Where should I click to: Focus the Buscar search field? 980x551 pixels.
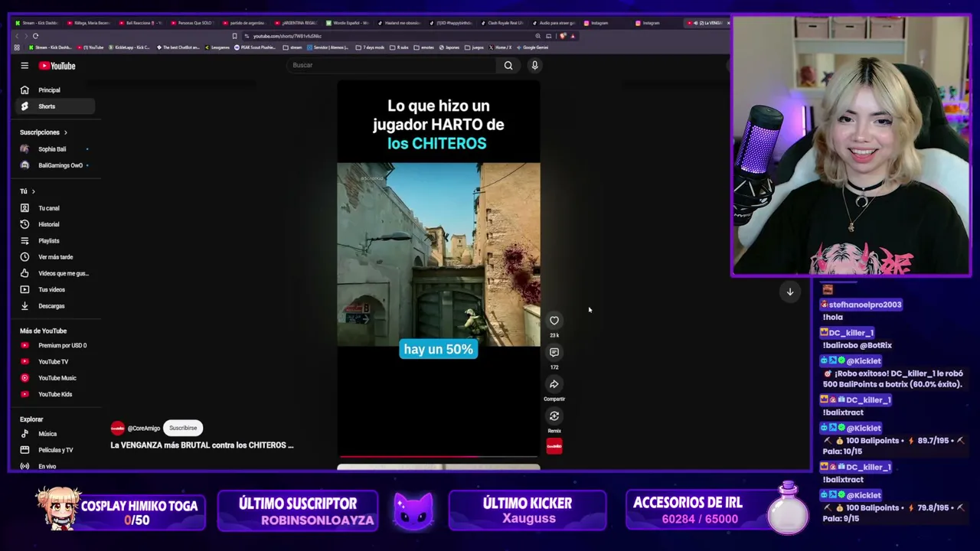coord(393,65)
